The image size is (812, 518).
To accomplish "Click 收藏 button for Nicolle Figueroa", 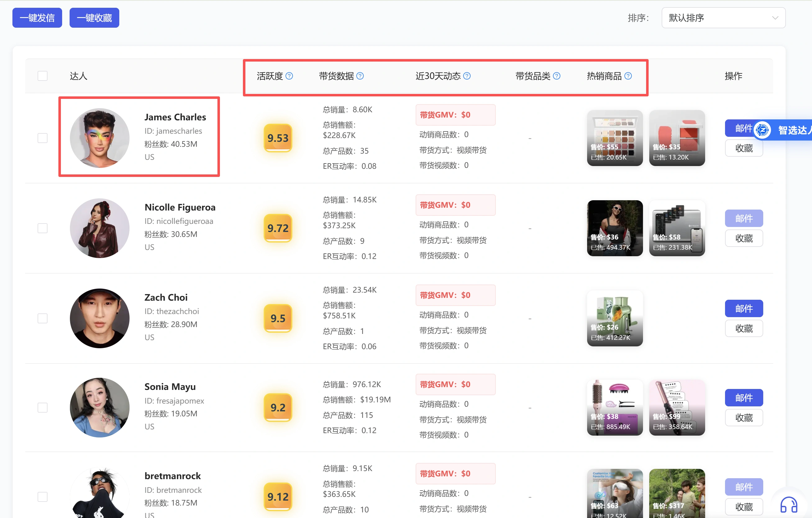I will coord(744,238).
